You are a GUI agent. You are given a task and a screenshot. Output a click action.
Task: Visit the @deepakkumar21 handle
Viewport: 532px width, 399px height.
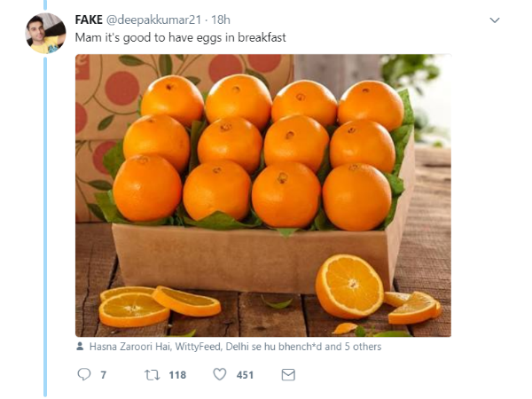click(154, 20)
